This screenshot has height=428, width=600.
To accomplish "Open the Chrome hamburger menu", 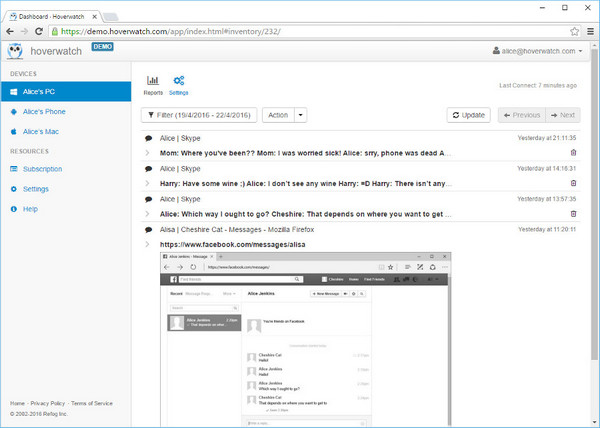I will click(x=590, y=31).
